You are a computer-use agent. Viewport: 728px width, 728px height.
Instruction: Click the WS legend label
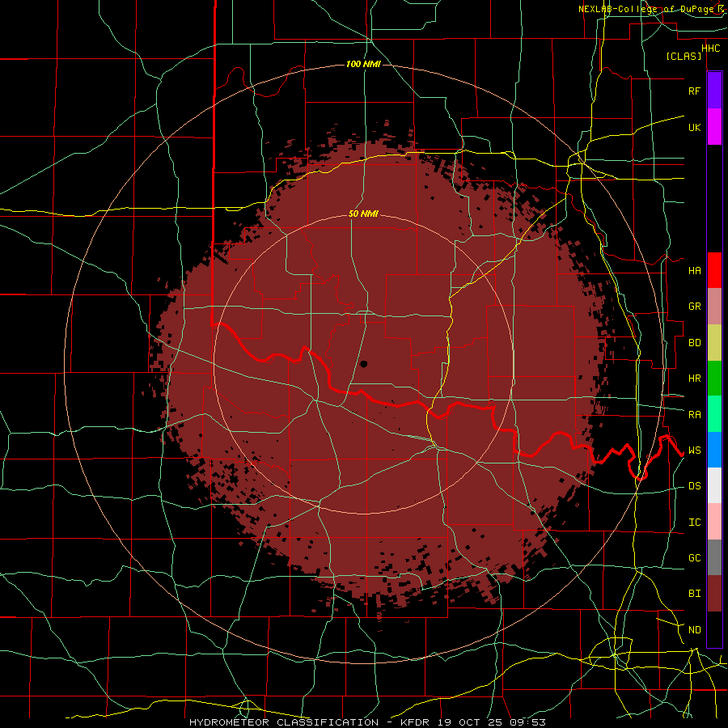point(694,451)
